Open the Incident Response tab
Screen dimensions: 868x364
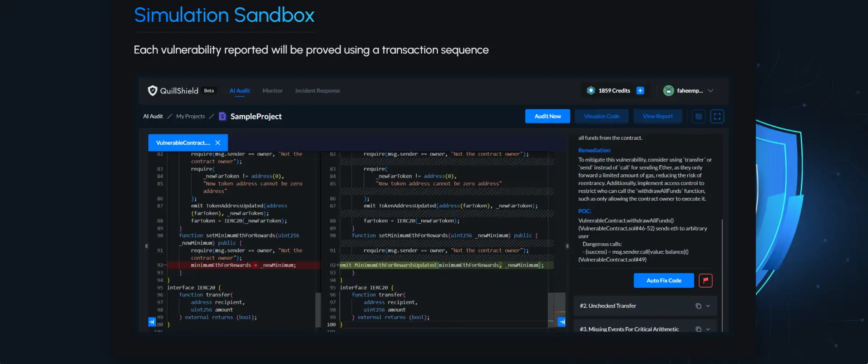coord(317,91)
